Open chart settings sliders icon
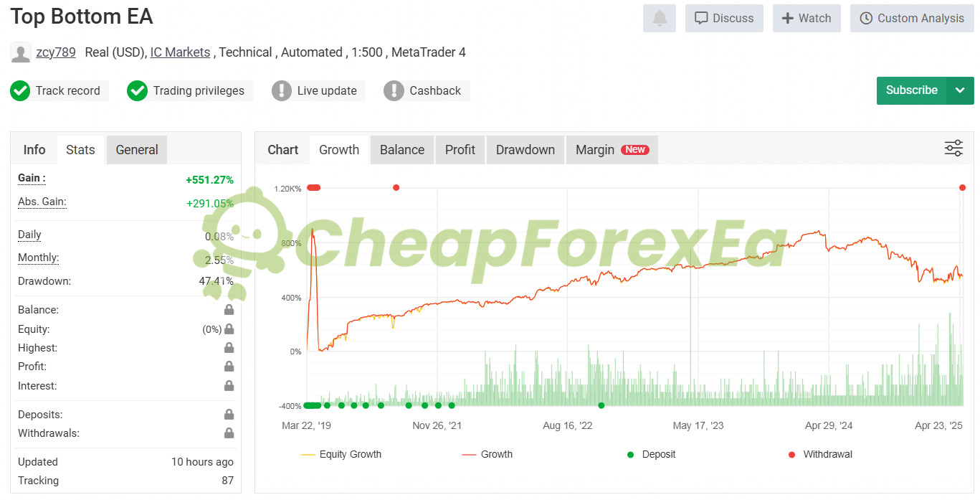This screenshot has height=500, width=980. point(953,148)
